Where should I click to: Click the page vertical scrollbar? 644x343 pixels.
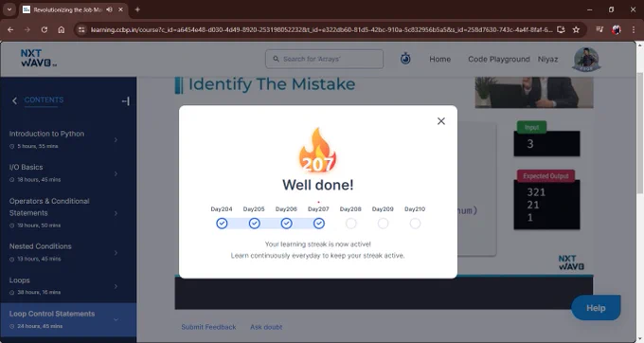click(639, 134)
